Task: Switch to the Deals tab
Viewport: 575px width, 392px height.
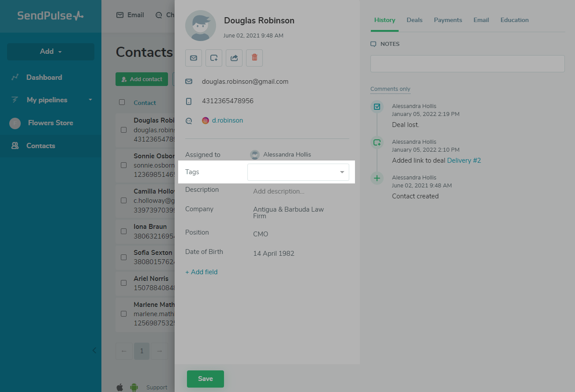Action: [x=414, y=20]
